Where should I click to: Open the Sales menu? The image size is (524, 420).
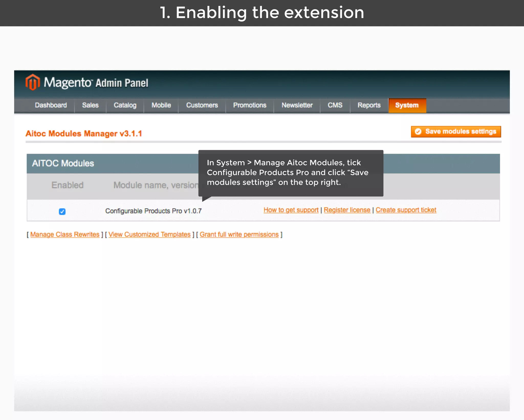tap(90, 105)
